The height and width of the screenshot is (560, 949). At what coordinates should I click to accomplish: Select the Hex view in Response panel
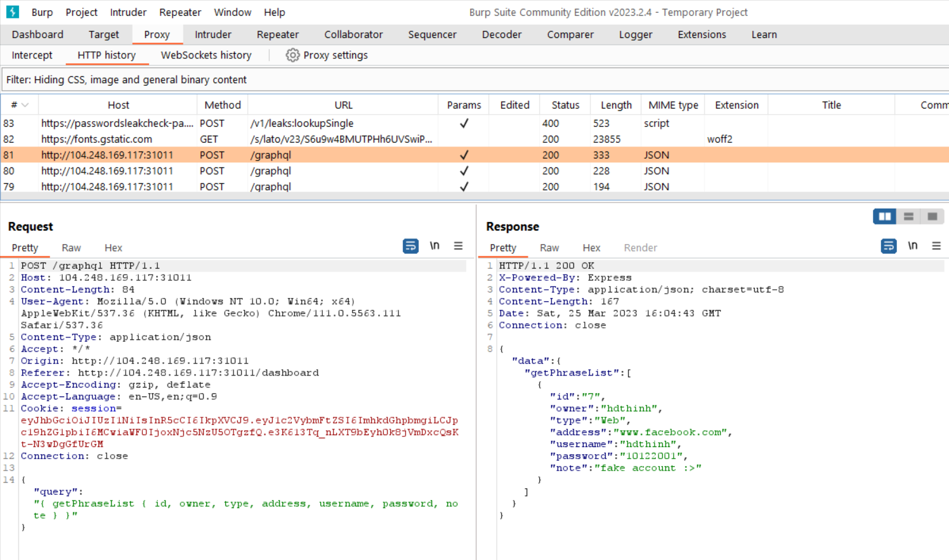pos(591,248)
